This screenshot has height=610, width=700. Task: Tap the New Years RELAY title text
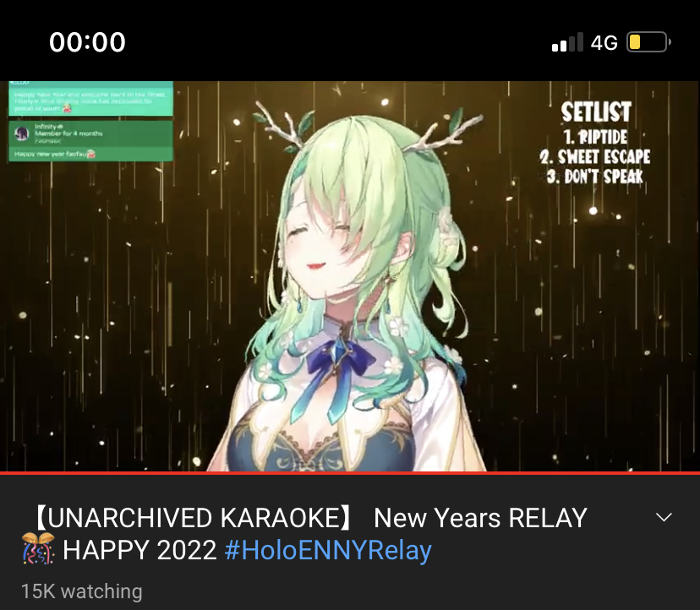(x=480, y=518)
